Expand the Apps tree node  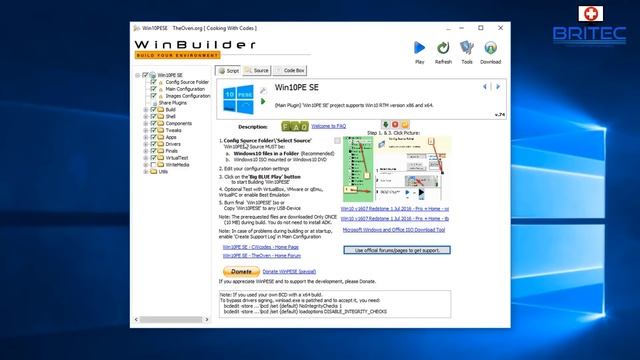click(146, 137)
